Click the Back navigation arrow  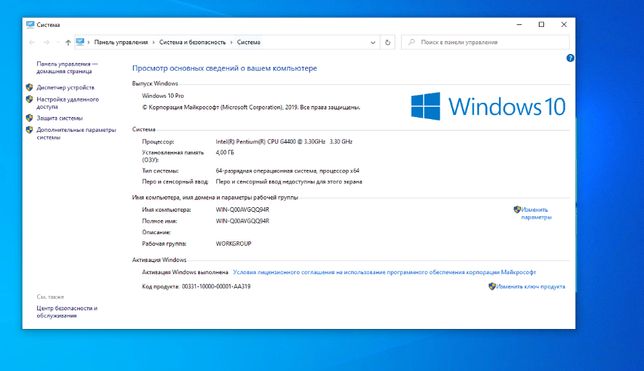tap(32, 42)
